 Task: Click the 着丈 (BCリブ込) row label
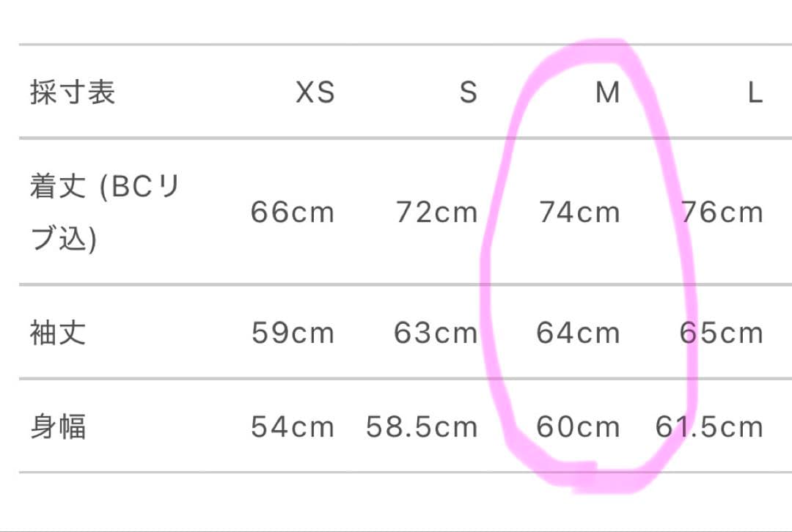tap(105, 213)
